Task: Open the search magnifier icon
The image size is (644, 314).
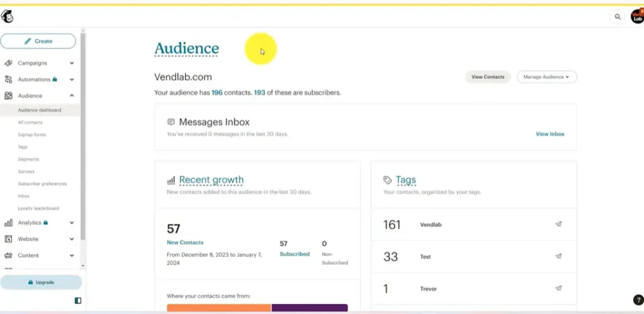Action: point(618,17)
